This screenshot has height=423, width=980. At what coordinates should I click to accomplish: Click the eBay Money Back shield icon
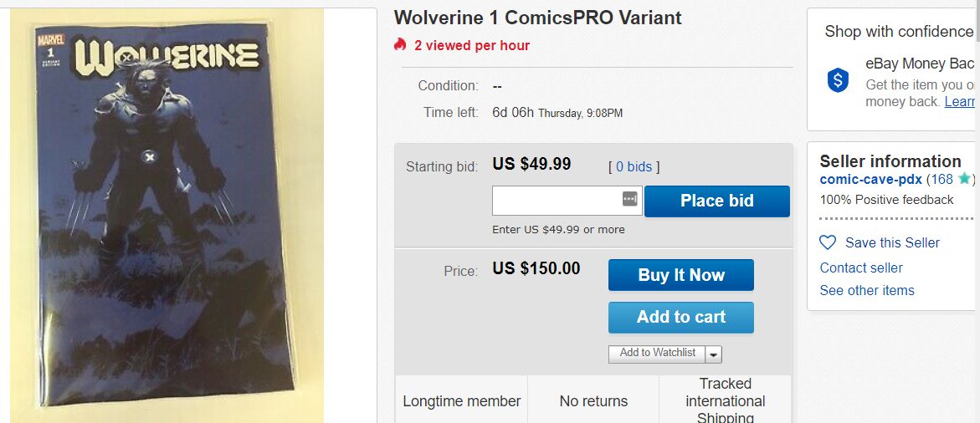pos(838,80)
